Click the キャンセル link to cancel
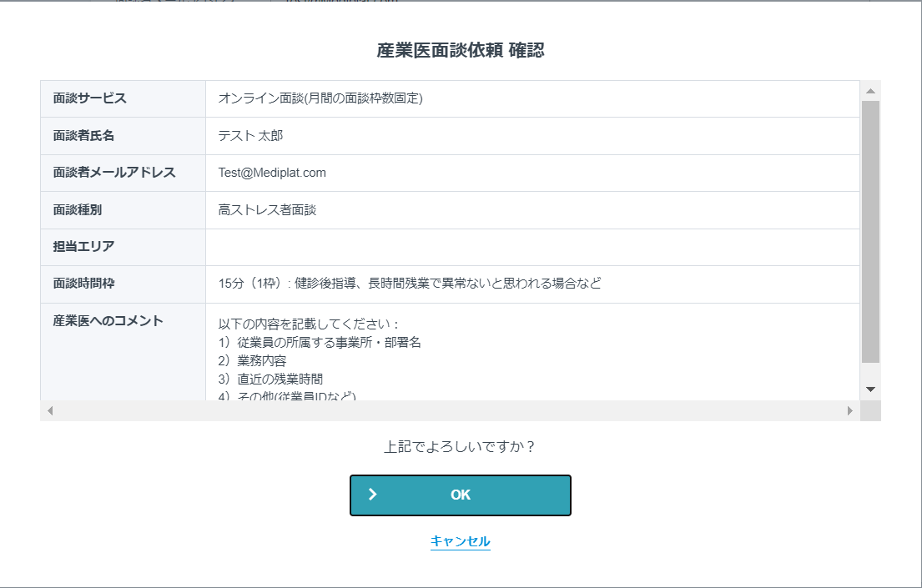The height and width of the screenshot is (588, 922). [x=460, y=541]
